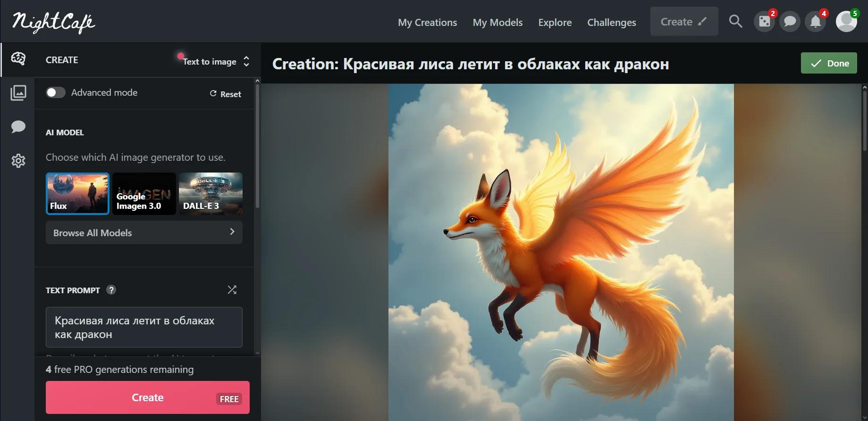Open the settings gear in sidebar
868x421 pixels.
pyautogui.click(x=18, y=161)
